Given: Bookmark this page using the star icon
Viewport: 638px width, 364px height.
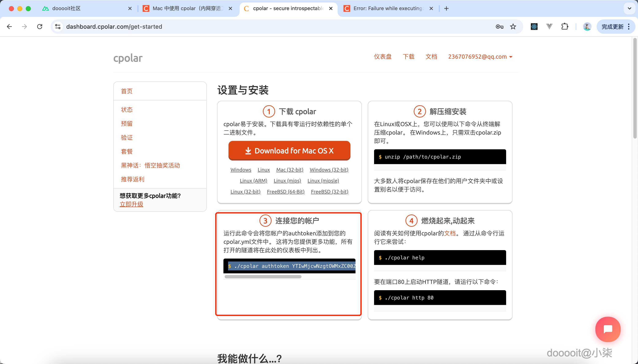Looking at the screenshot, I should click(514, 27).
